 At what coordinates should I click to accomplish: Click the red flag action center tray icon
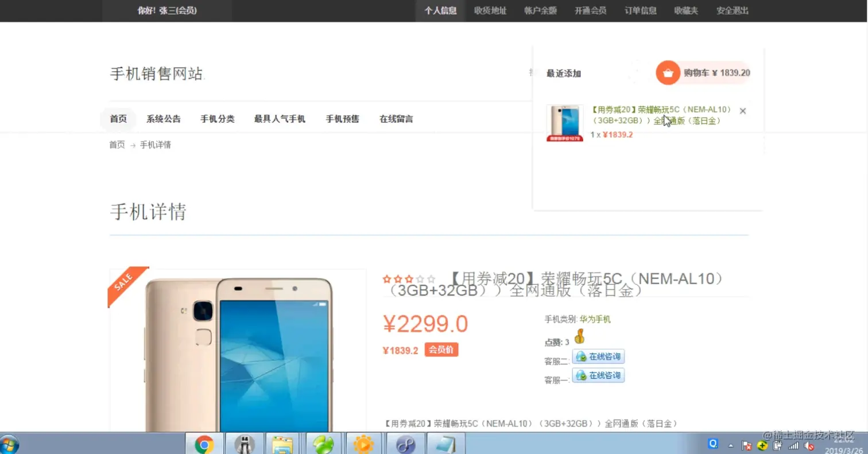[x=747, y=446]
